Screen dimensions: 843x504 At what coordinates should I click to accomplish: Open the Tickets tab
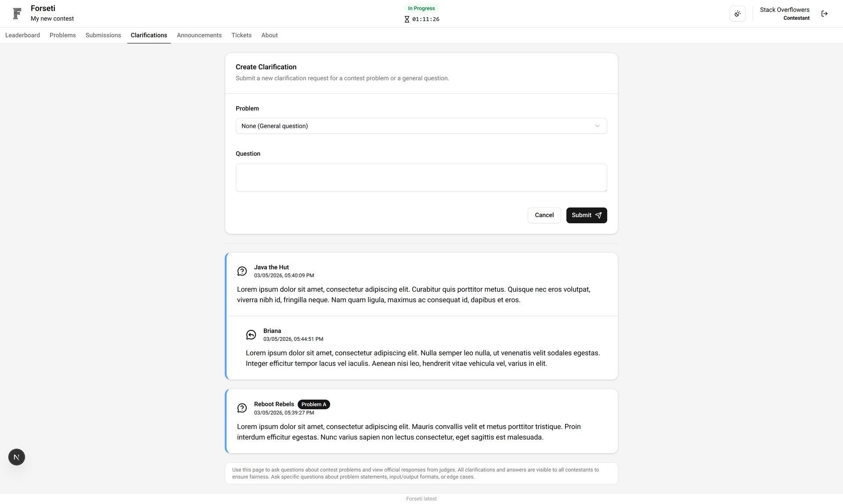pyautogui.click(x=241, y=35)
